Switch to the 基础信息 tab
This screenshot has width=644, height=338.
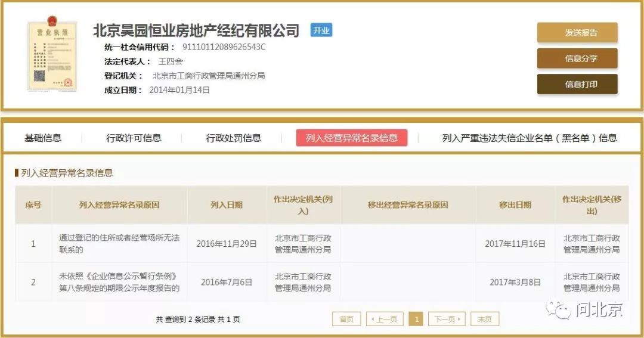[x=43, y=138]
